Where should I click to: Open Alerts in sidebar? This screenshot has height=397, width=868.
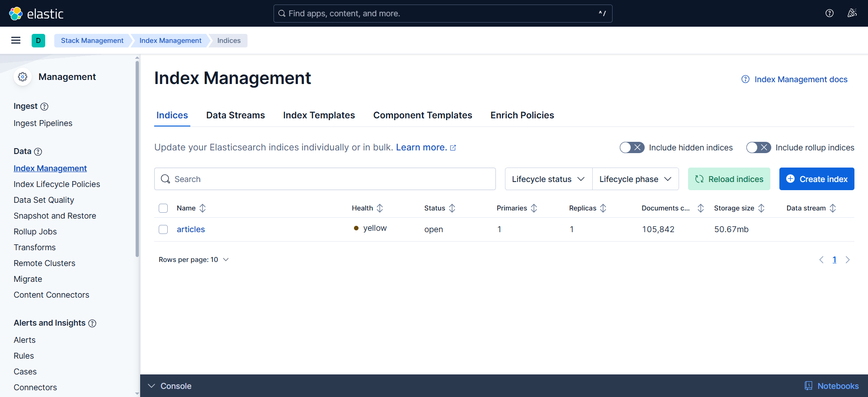(24, 340)
